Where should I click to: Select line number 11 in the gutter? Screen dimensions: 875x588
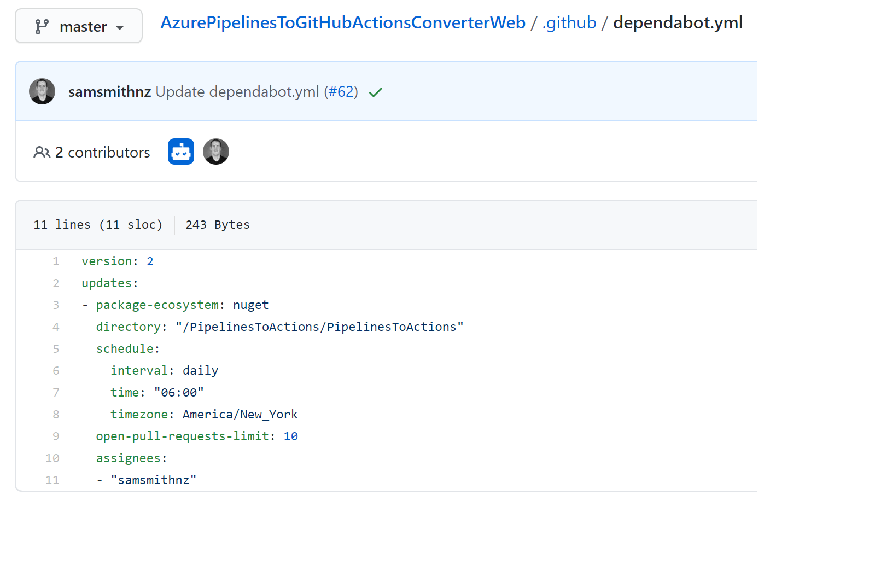(52, 480)
